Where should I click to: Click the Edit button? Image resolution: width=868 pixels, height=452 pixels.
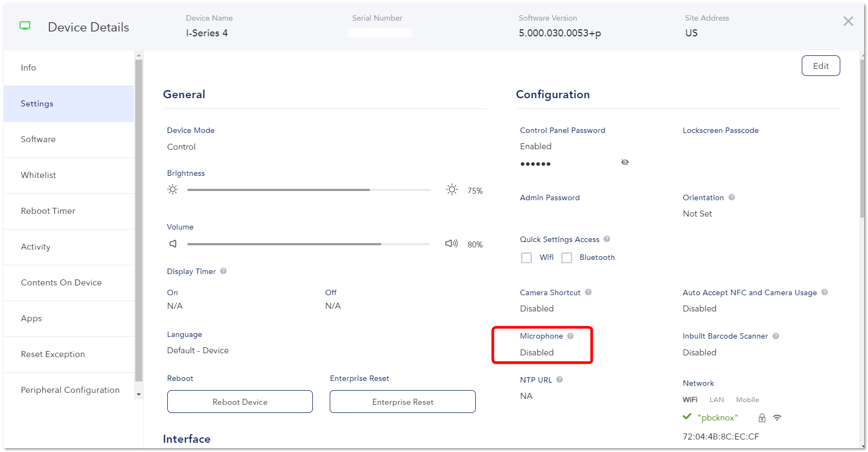[x=821, y=66]
